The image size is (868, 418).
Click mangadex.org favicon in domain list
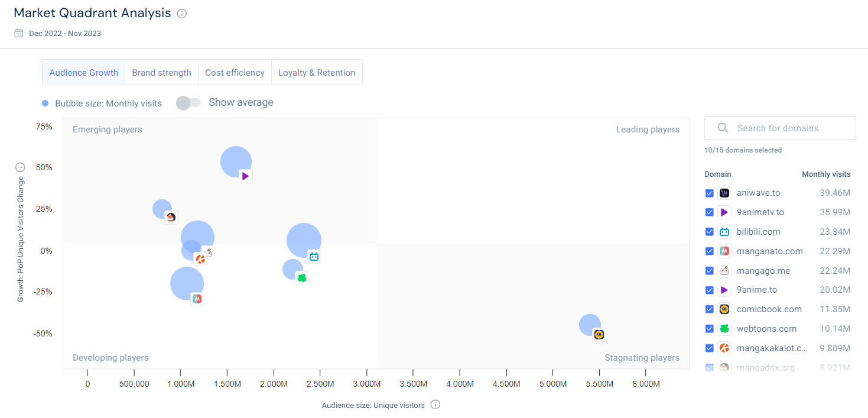(x=724, y=368)
